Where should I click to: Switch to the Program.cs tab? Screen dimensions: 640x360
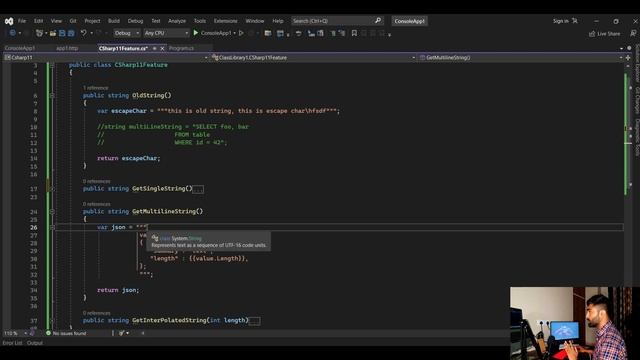coord(181,48)
